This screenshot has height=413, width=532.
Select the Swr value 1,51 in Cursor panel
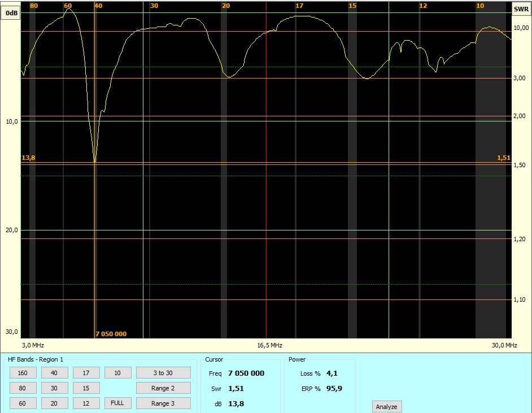236,389
